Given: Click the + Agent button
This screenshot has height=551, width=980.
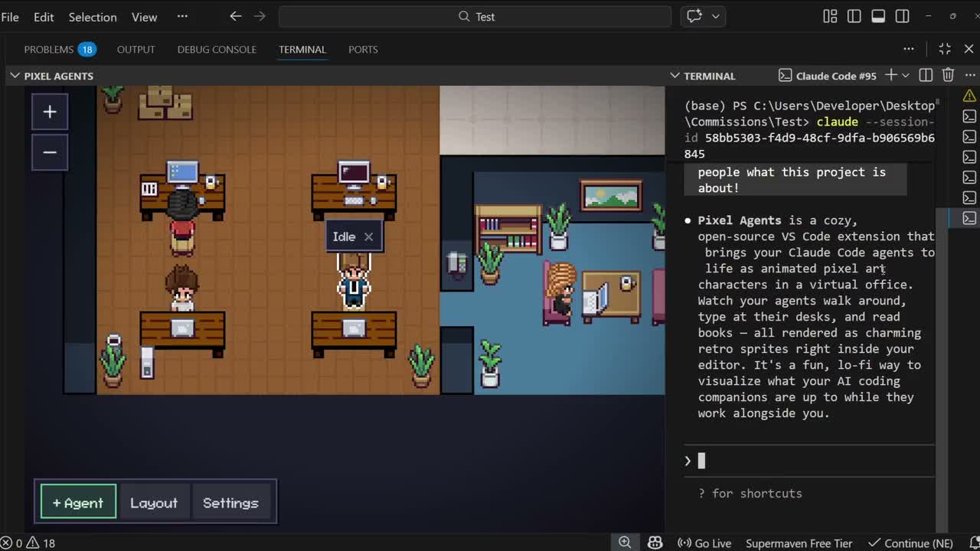Looking at the screenshot, I should [78, 503].
